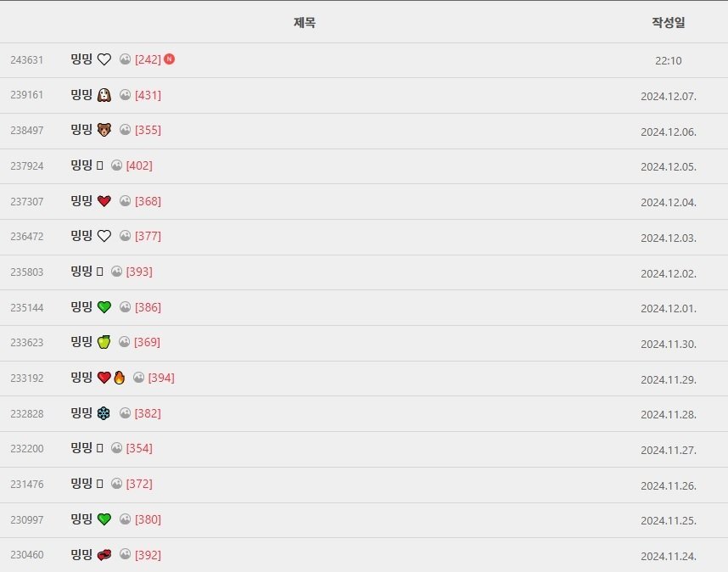Click the image icon on post 232828
Screen dimensions: 728x572
tap(125, 412)
